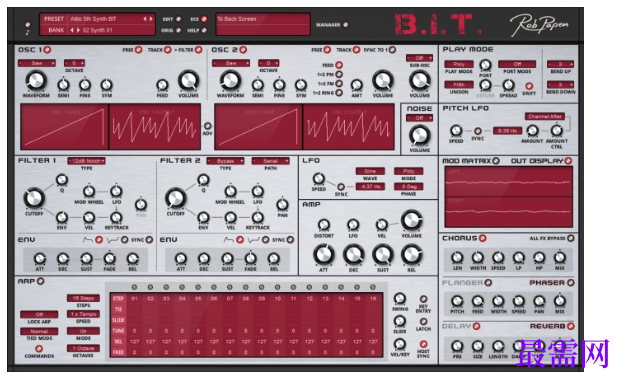The width and height of the screenshot is (628, 385).
Task: Open OSC 1 waveform dropdown showing Saw
Action: 37,63
